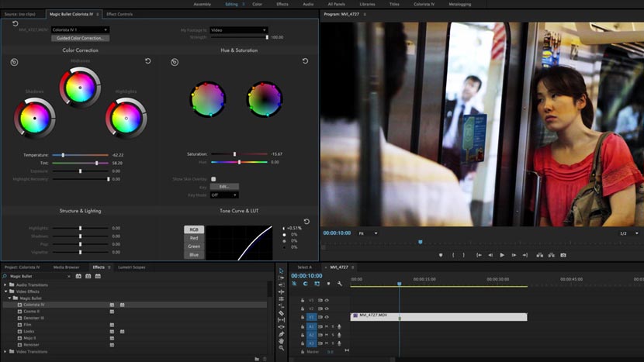This screenshot has height=362, width=644.
Task: Open the Media Browser tab
Action: coord(66,267)
